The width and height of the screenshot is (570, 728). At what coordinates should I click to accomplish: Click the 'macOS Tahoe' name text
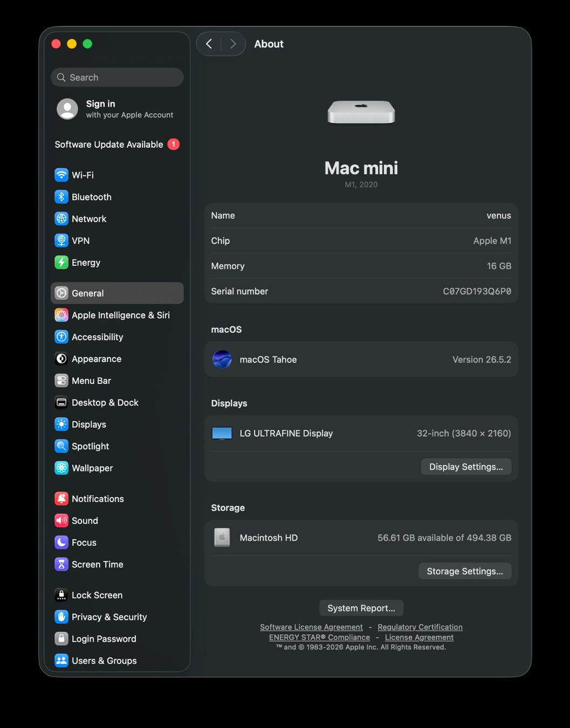(268, 359)
